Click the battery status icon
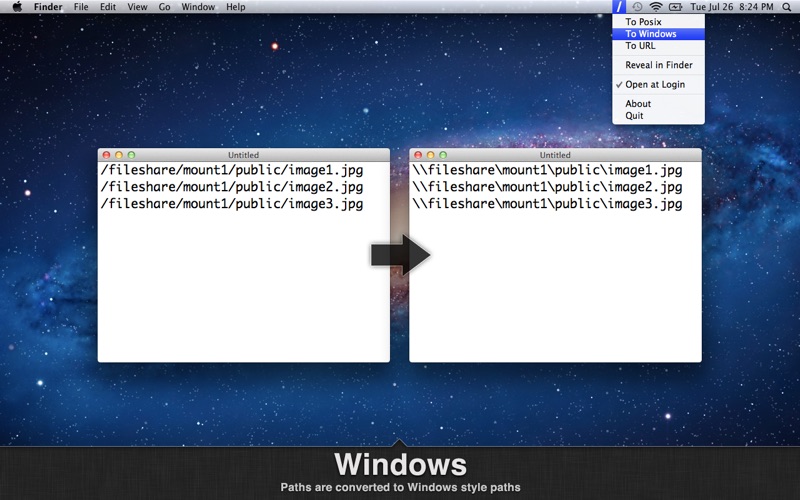This screenshot has height=500, width=800. pyautogui.click(x=676, y=7)
